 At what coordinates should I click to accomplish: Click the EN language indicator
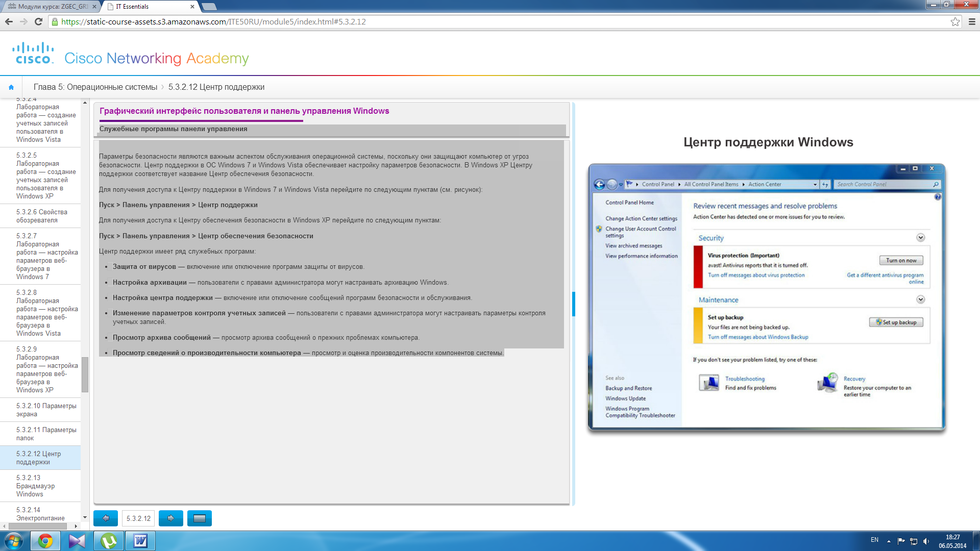(874, 540)
